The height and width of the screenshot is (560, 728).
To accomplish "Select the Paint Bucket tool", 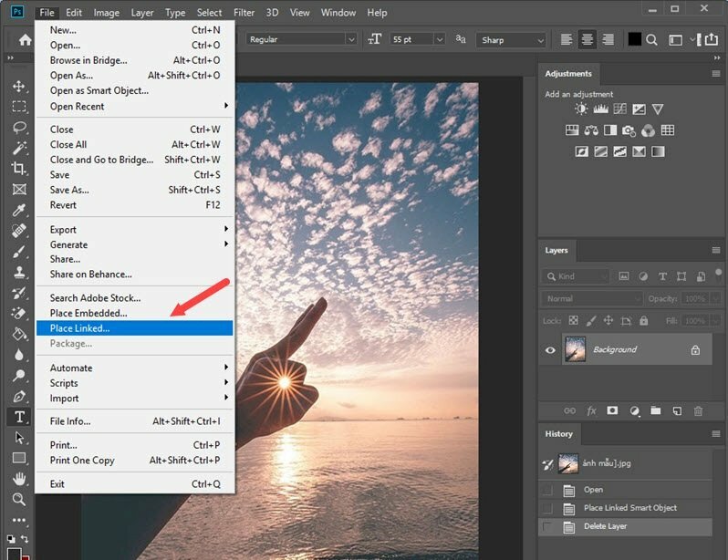I will (18, 334).
